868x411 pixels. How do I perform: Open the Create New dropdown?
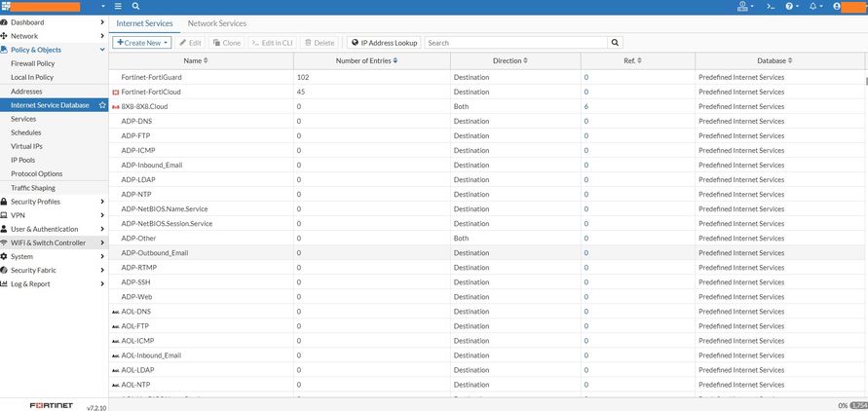tap(142, 43)
